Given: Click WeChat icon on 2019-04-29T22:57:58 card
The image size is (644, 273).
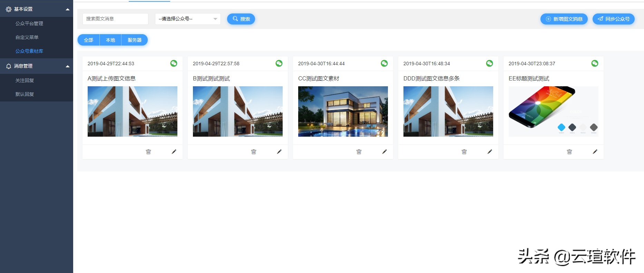Looking at the screenshot, I should pos(279,63).
